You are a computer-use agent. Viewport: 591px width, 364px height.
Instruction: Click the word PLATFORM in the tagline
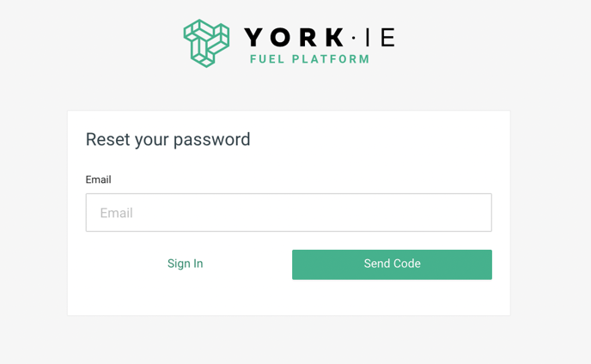331,59
